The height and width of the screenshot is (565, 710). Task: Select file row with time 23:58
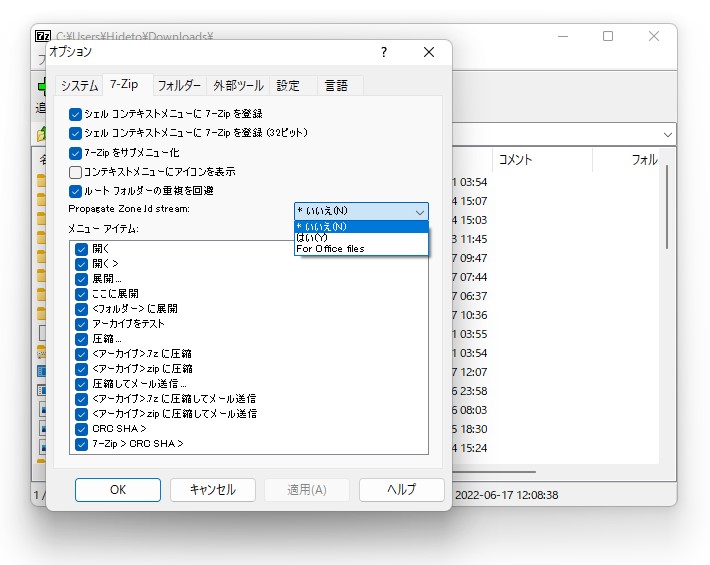[x=555, y=391]
